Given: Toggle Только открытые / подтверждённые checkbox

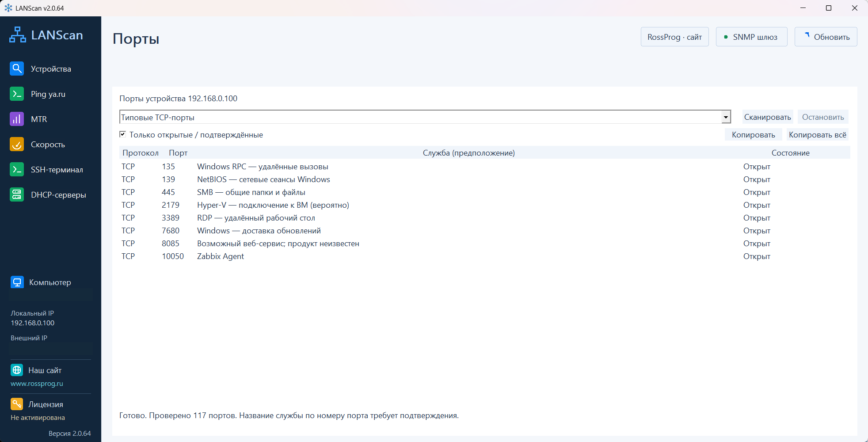Looking at the screenshot, I should (x=122, y=134).
